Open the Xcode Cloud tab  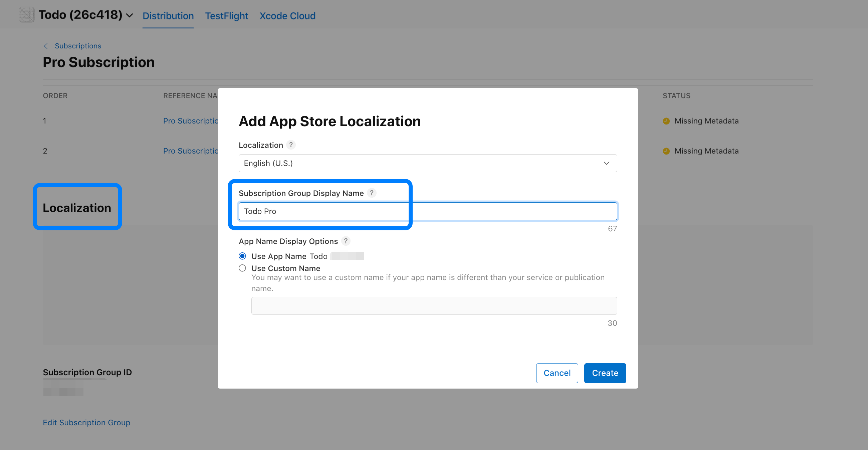[x=287, y=16]
